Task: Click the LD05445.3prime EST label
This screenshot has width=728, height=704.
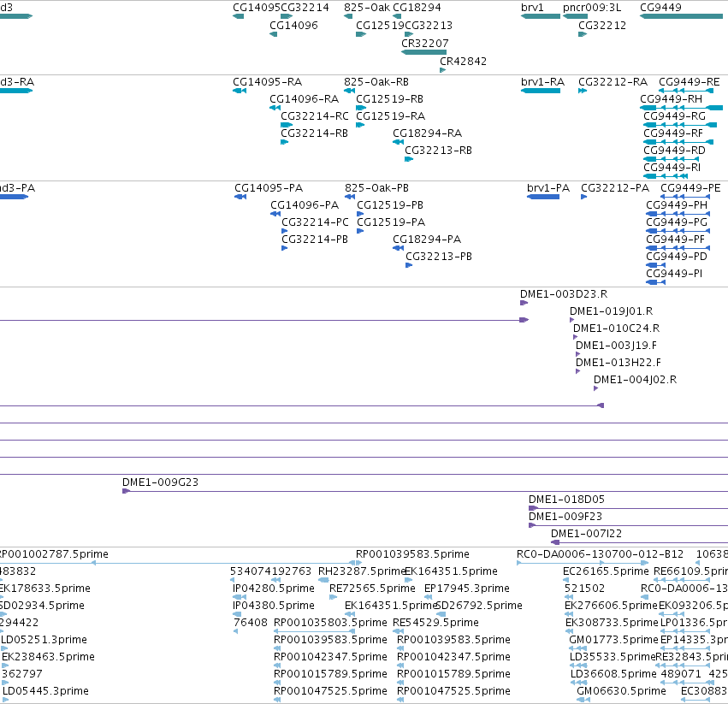Action: pos(45,691)
